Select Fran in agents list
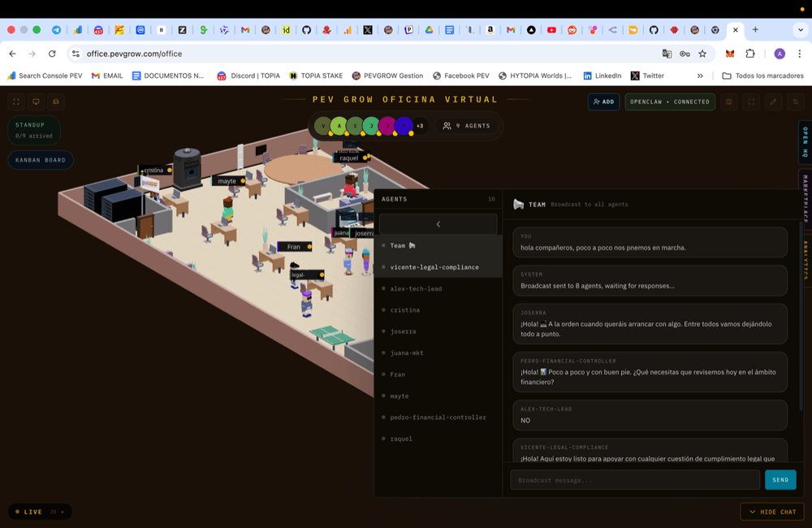Viewport: 812px width, 528px height. click(438, 374)
